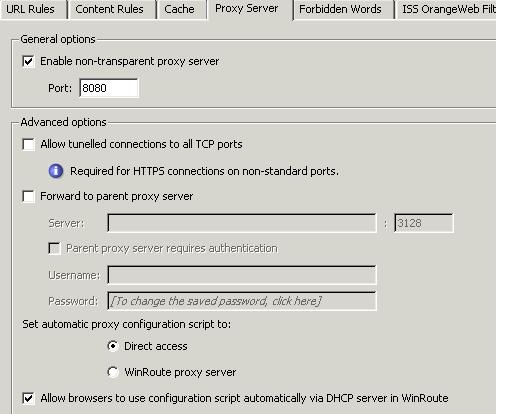Click the 'Required for HTTPS connections' note text
This screenshot has width=512, height=414.
click(x=204, y=171)
